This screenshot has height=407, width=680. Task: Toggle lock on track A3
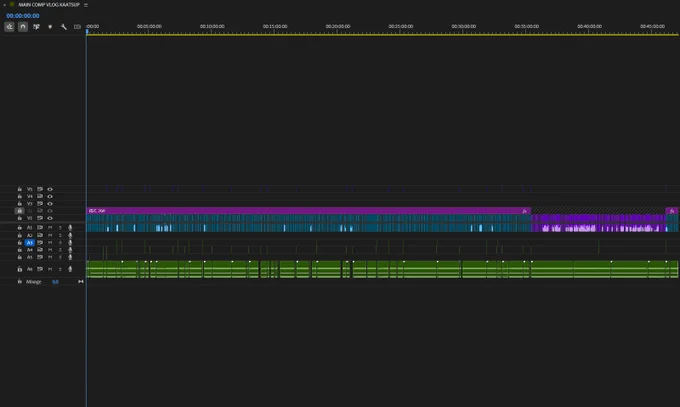tap(20, 243)
